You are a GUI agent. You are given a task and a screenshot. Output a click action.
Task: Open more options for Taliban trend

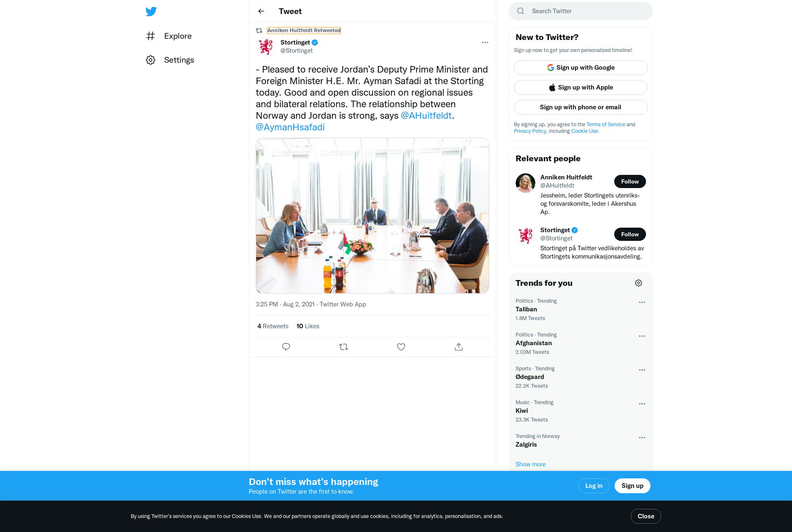click(x=642, y=302)
